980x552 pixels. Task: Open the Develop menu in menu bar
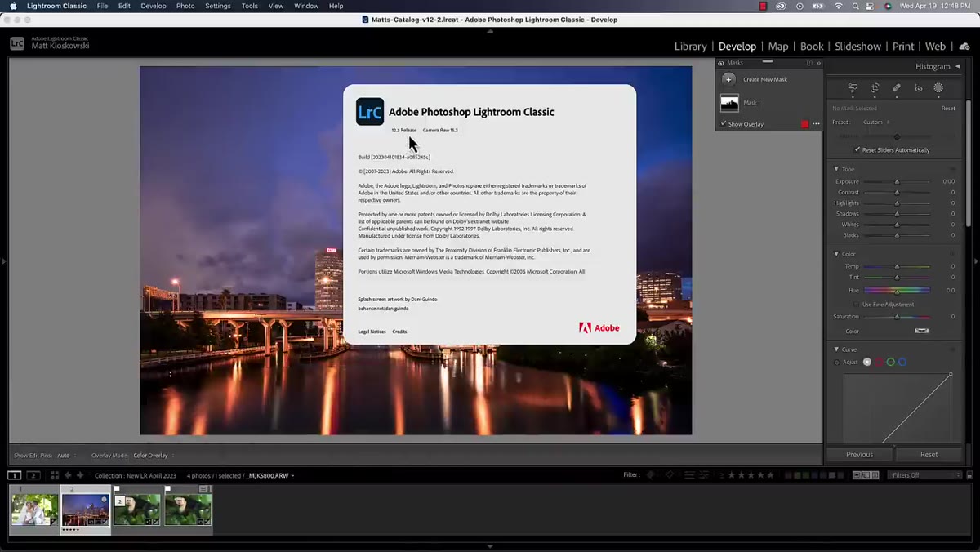[x=153, y=6]
